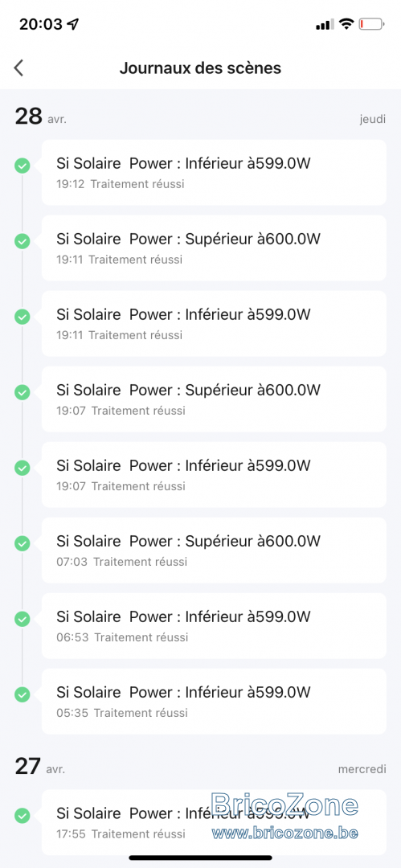401x868 pixels.
Task: Open the 19:07 Supérieur à600.0W log entry
Action: point(214,399)
